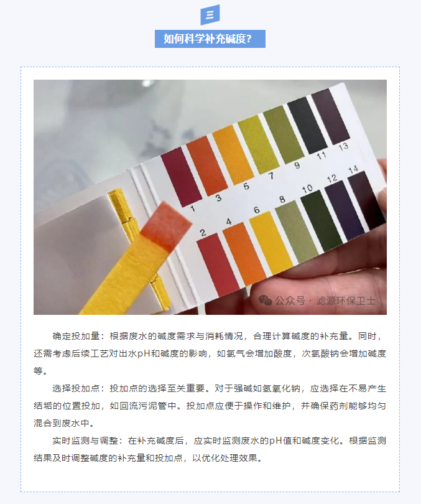This screenshot has height=504, width=421.
Task: Click the pH 1 dark red swatch
Action: click(x=182, y=177)
